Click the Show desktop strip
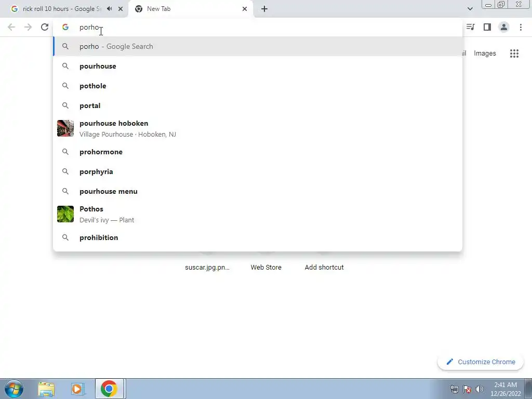This screenshot has height=399, width=532. pyautogui.click(x=528, y=389)
